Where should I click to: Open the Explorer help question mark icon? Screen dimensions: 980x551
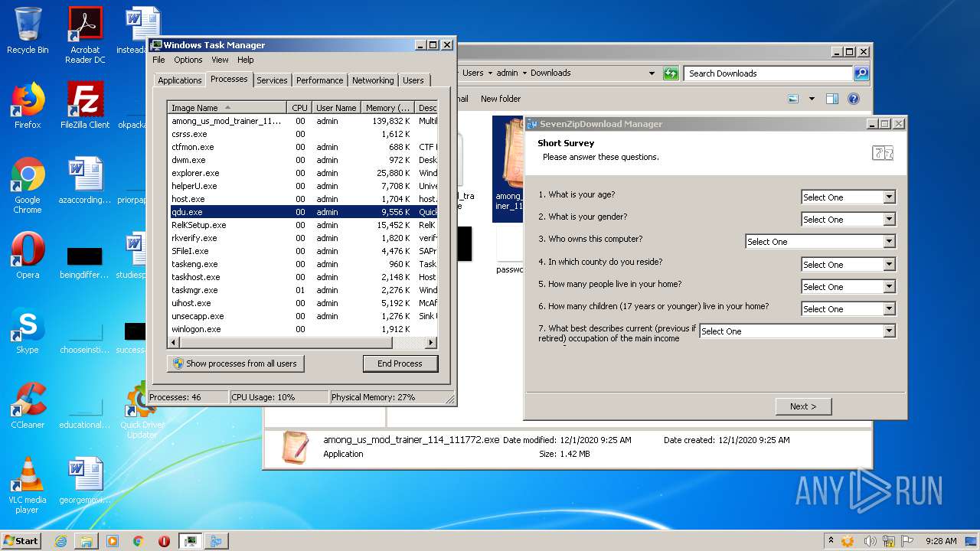click(x=854, y=99)
